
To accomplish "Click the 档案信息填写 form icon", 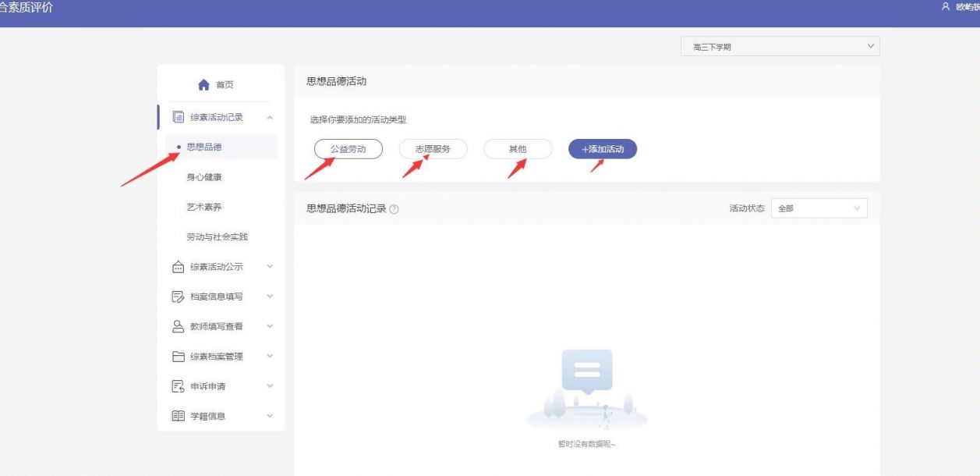I will click(x=177, y=296).
